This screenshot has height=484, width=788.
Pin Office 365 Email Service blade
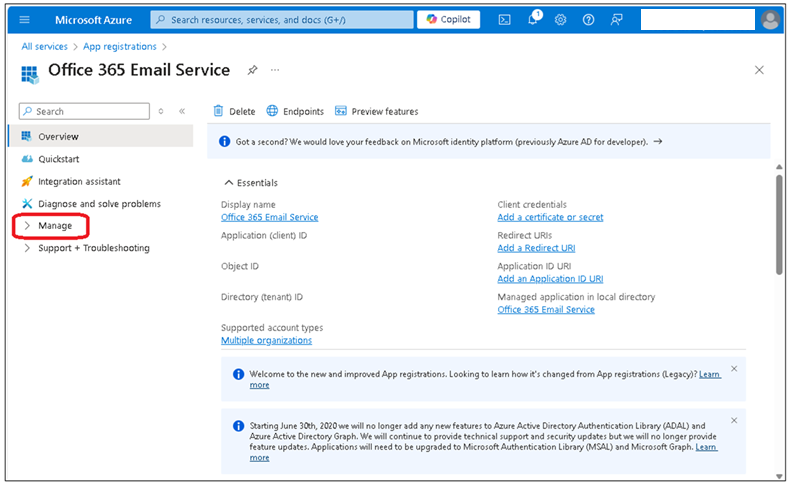252,70
